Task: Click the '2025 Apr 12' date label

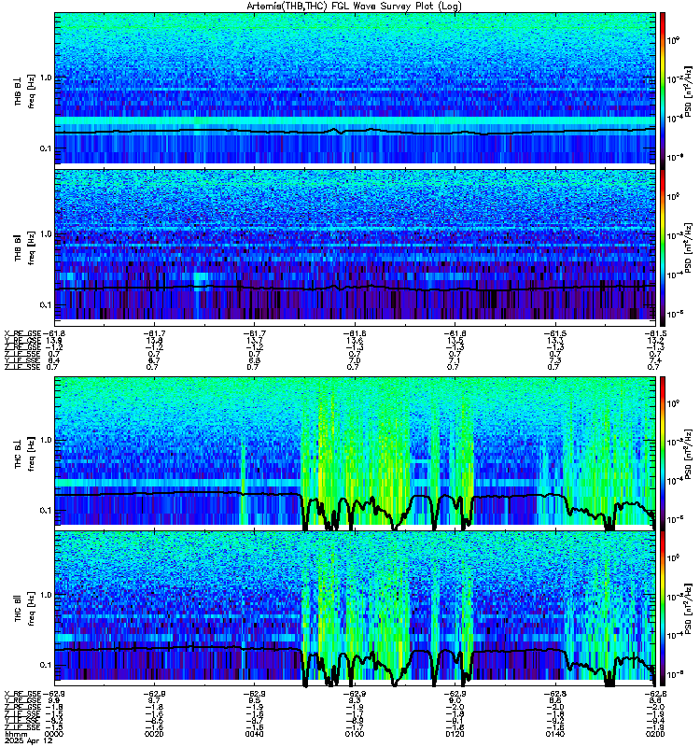Action: point(29,741)
